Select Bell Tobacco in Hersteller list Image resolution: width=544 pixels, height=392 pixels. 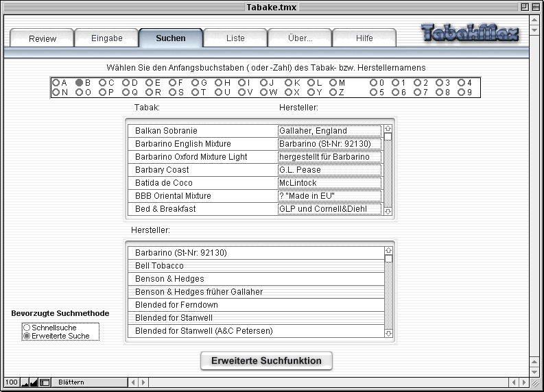click(256, 266)
